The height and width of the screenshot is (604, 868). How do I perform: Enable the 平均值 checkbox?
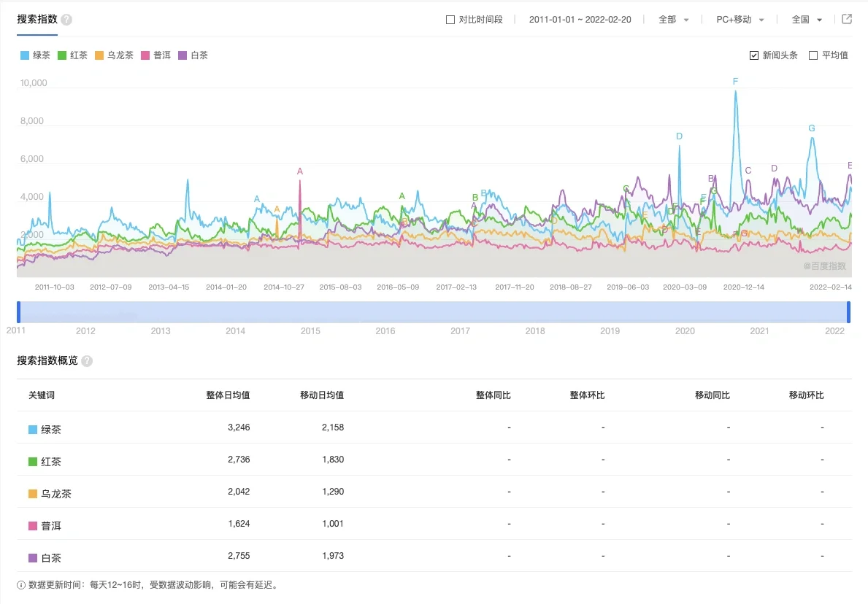(x=813, y=55)
